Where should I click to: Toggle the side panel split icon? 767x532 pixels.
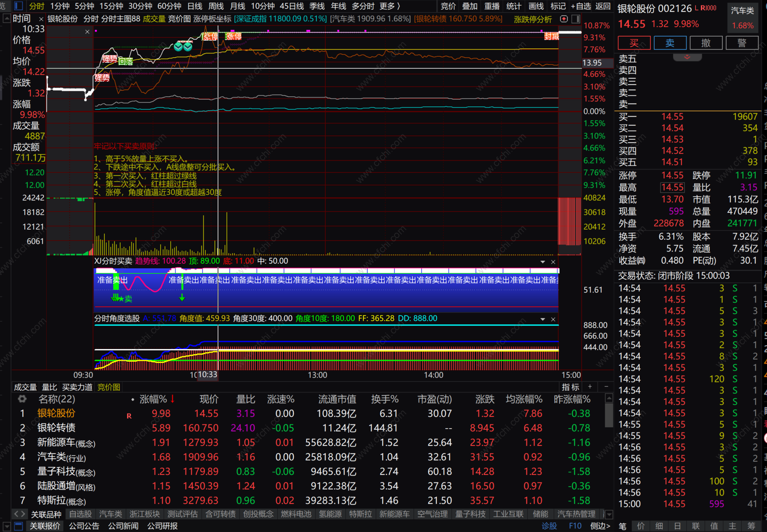(576, 19)
